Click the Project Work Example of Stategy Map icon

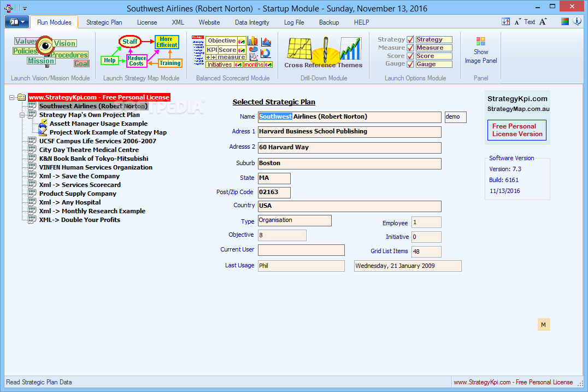coord(43,132)
